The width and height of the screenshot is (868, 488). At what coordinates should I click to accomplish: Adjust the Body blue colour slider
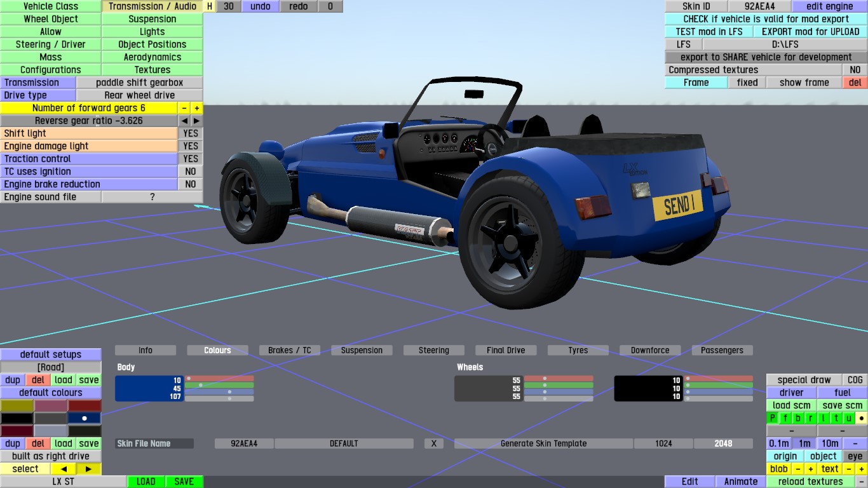219,392
